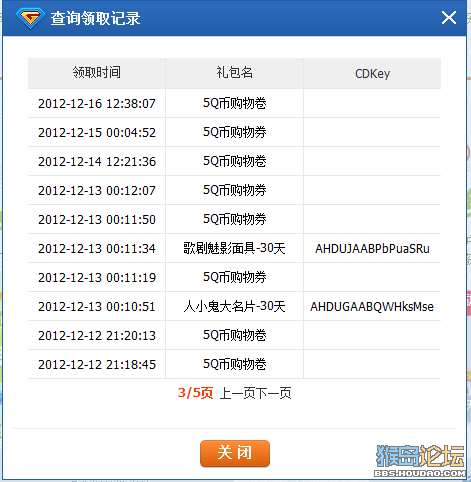Viewport: 471px width, 482px height.
Task: Click the 歌剧魅影面具-30天 gift name
Action: (234, 248)
